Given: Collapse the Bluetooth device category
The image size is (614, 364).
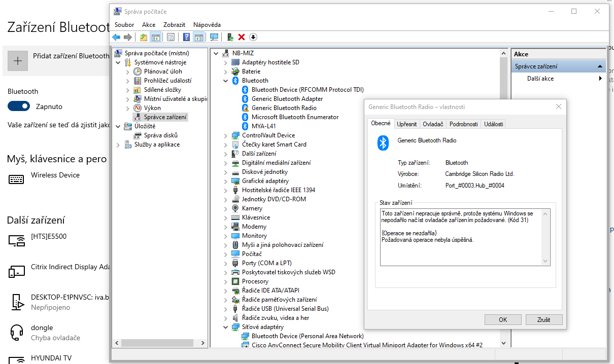Looking at the screenshot, I should 226,81.
